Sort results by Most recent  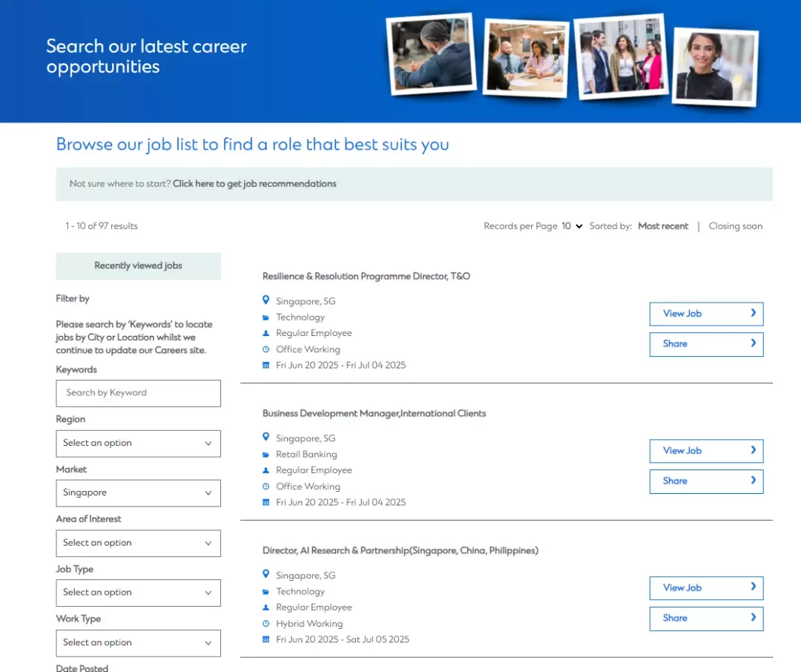pyautogui.click(x=663, y=226)
